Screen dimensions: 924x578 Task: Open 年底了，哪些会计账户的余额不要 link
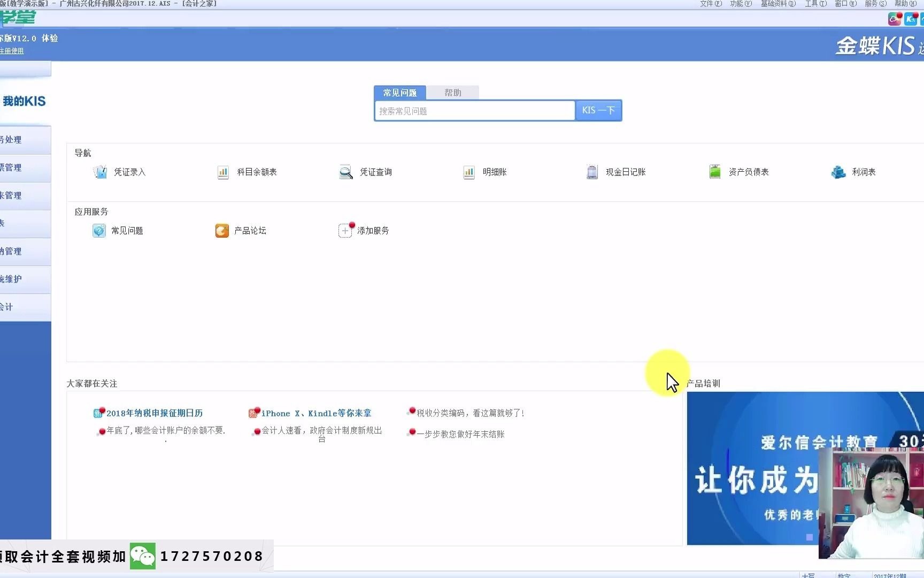click(x=166, y=430)
